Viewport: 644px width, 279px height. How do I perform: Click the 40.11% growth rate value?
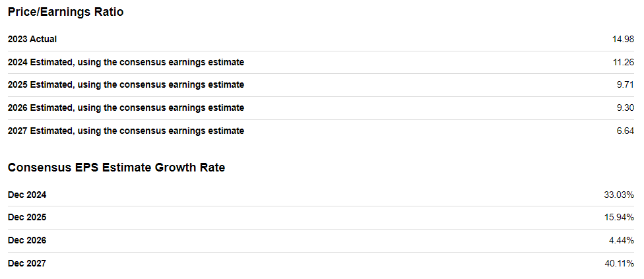620,263
